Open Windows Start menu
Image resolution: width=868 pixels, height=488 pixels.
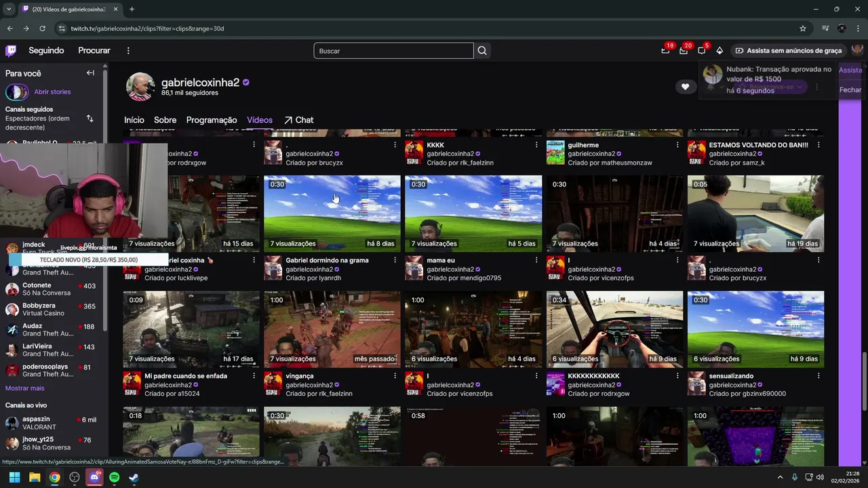coord(14,477)
